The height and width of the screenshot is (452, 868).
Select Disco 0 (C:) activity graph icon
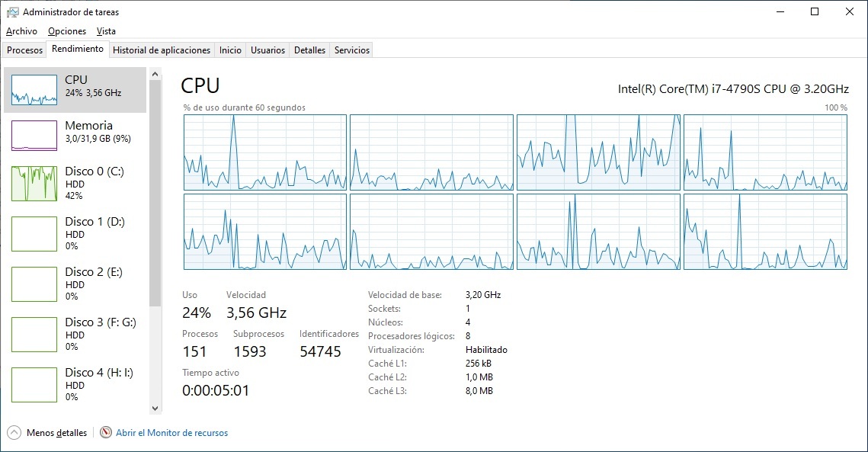coord(34,184)
